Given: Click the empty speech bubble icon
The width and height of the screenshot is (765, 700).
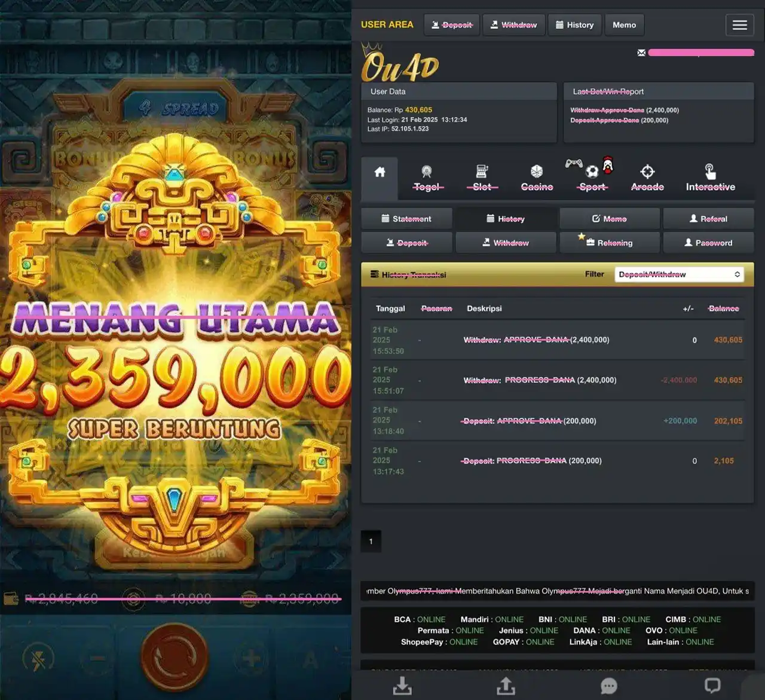Looking at the screenshot, I should tap(712, 686).
